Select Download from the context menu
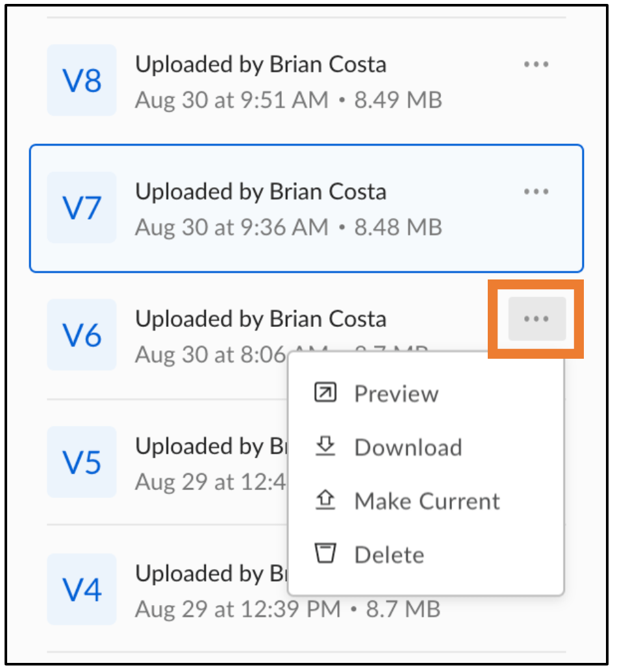 (x=408, y=446)
